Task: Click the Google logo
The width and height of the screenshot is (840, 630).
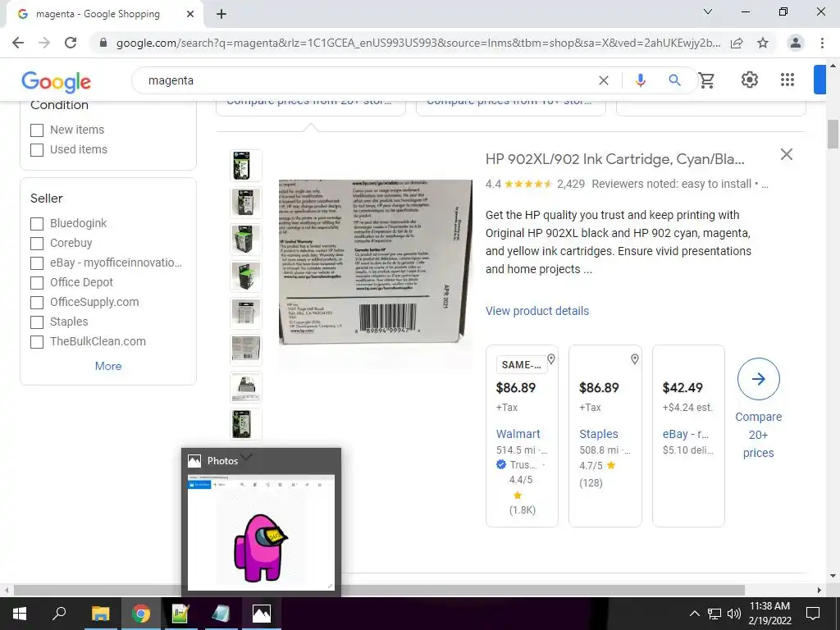Action: tap(57, 81)
